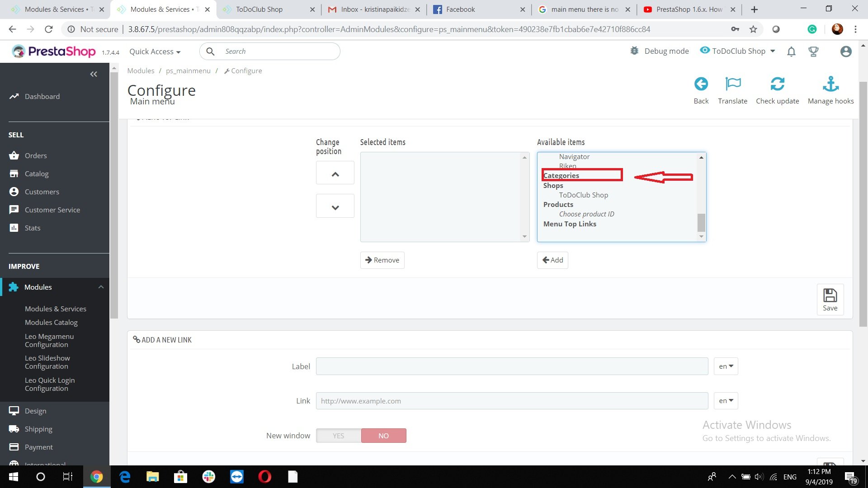Toggle Debug mode indicator
868x488 pixels.
[660, 51]
